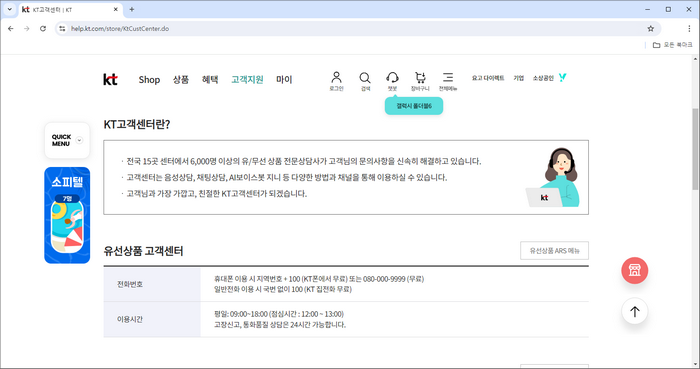The width and height of the screenshot is (700, 369).
Task: Click the 친절한 KT고객센터 bullet line
Action: coord(217,194)
